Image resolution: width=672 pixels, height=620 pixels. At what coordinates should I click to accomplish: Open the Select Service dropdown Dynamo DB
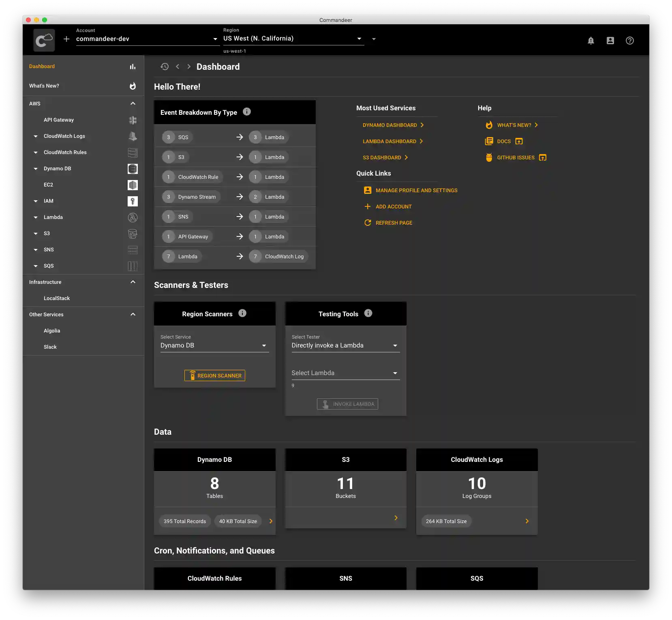pyautogui.click(x=214, y=345)
